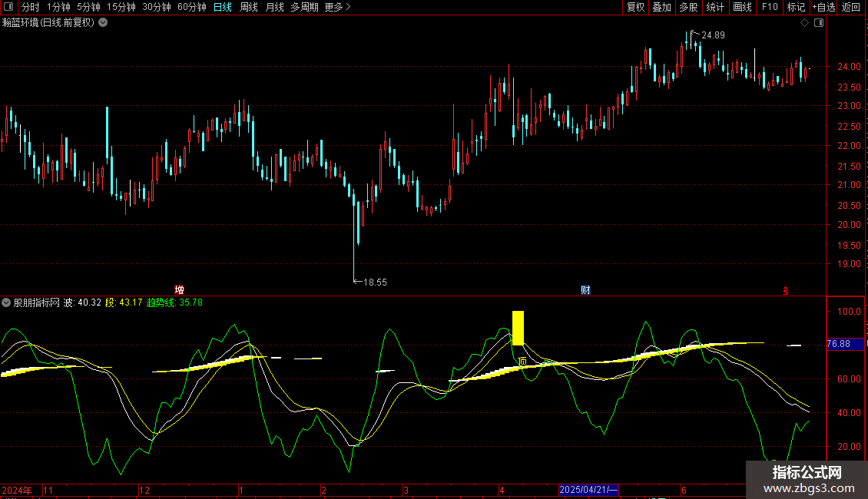Open the 复权 adjustment menu
868x499 pixels.
point(635,7)
